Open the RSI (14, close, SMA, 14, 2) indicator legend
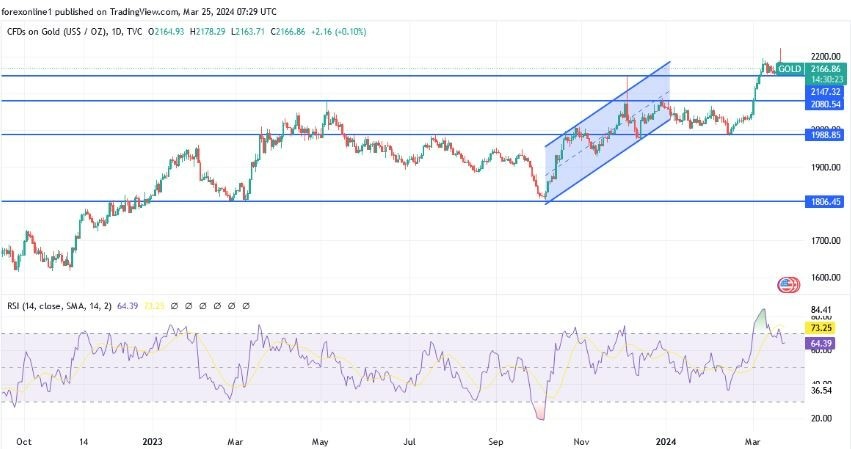This screenshot has height=449, width=851. [59, 306]
